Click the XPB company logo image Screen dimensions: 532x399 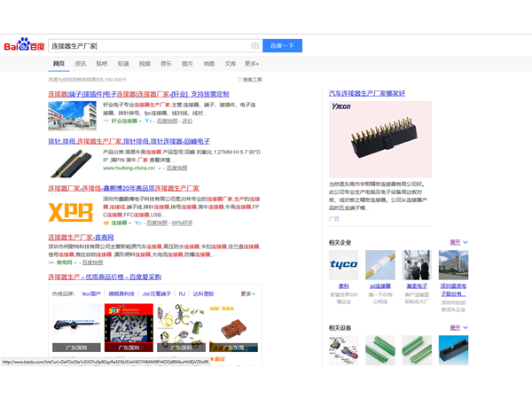pos(71,212)
